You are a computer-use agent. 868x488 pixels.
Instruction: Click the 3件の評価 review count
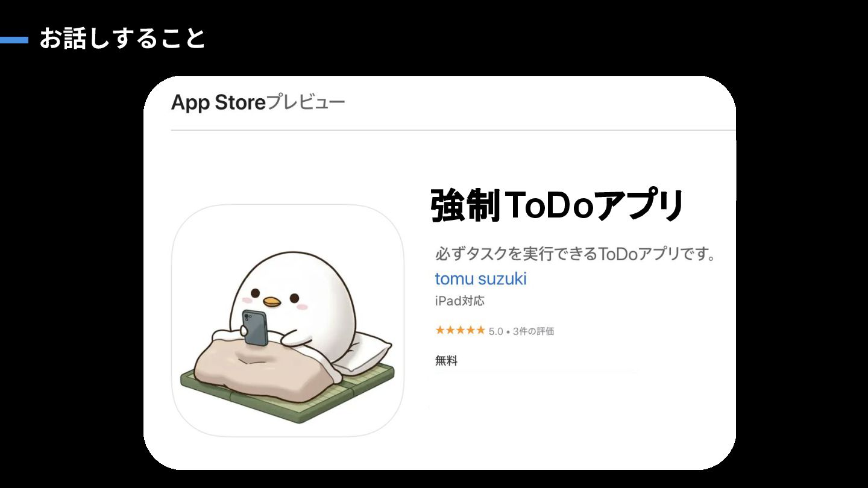click(x=533, y=331)
